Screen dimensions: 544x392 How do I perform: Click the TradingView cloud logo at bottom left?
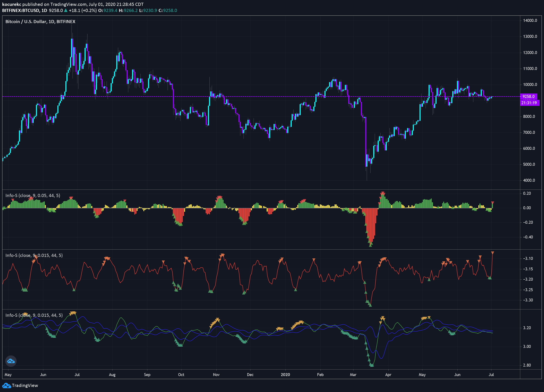point(7,385)
